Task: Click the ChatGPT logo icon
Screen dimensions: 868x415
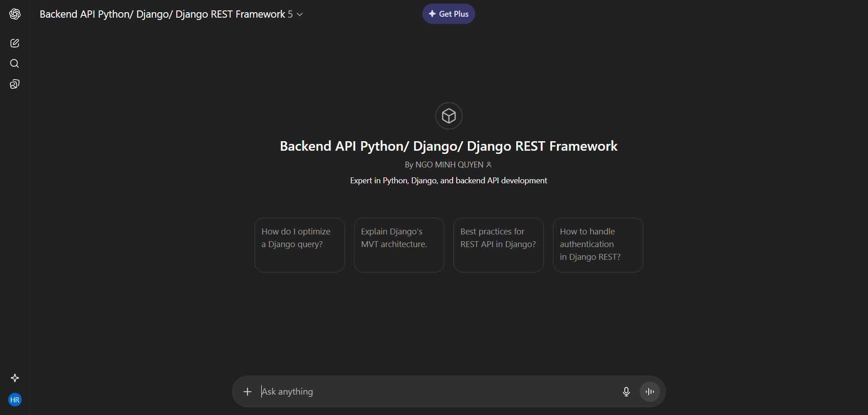Action: coord(15,14)
